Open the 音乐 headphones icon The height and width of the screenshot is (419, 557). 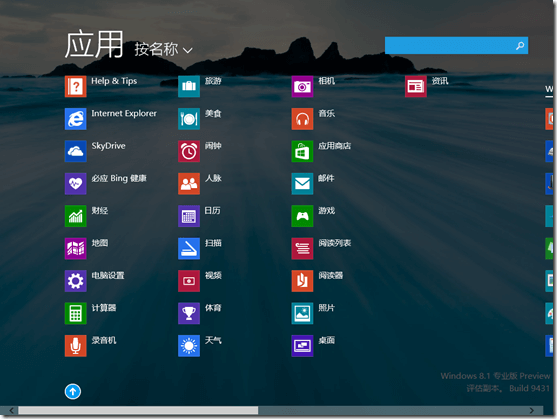[302, 119]
